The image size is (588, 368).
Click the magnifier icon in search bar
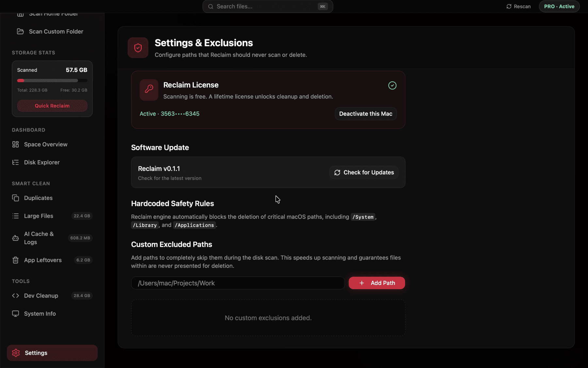[x=211, y=7]
